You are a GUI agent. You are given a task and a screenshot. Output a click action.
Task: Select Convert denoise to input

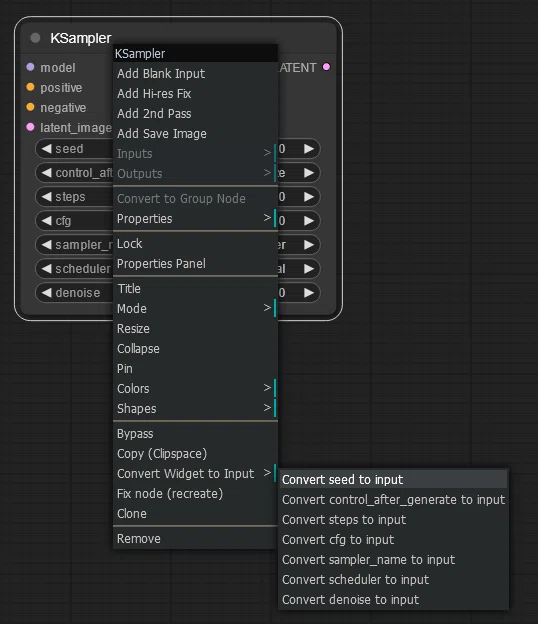393,600
